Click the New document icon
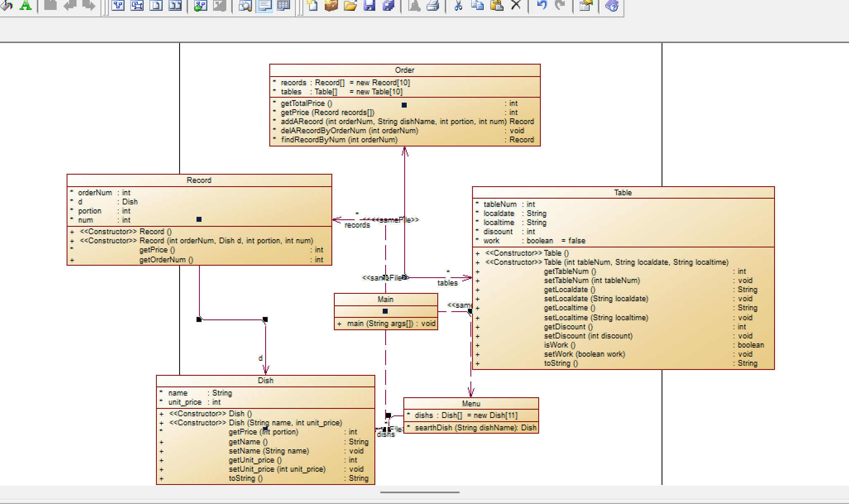This screenshot has width=849, height=504. pos(312,5)
